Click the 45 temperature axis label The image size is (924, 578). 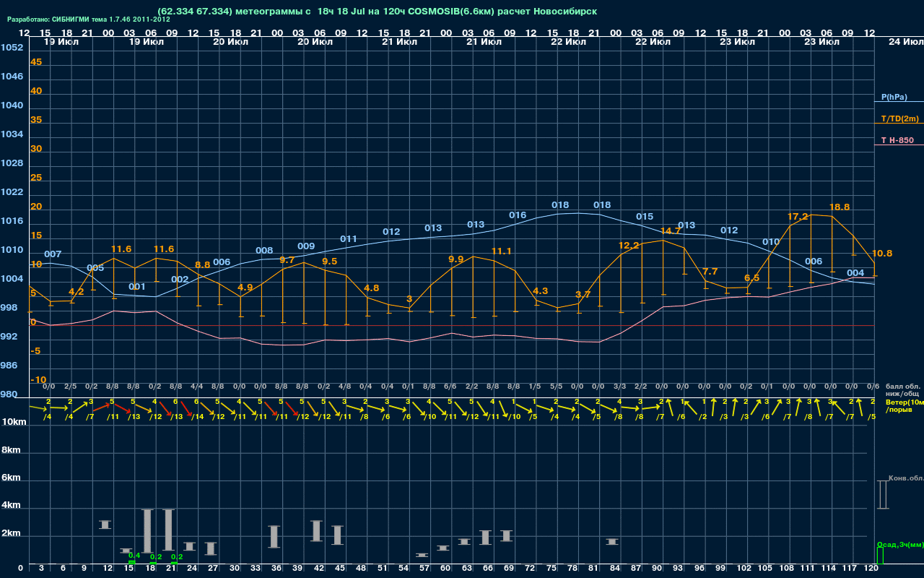[x=36, y=62]
